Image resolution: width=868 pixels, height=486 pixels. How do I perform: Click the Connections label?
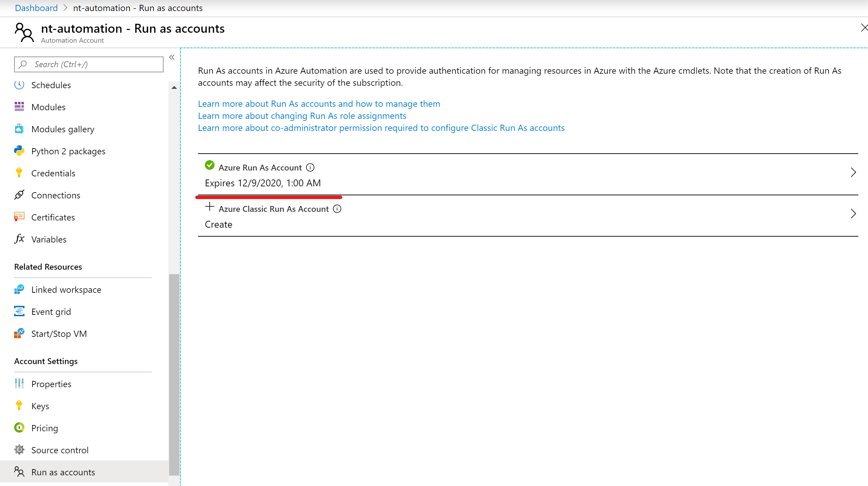click(x=56, y=195)
